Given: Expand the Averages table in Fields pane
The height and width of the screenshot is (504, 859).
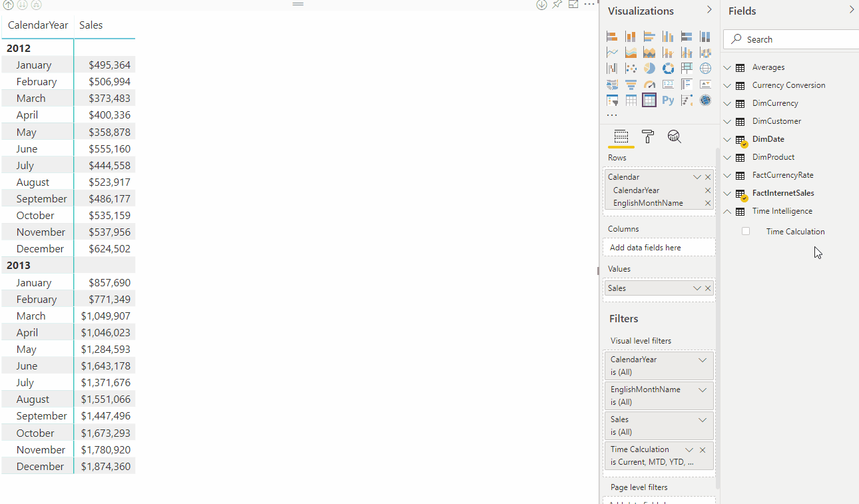Looking at the screenshot, I should pos(726,67).
